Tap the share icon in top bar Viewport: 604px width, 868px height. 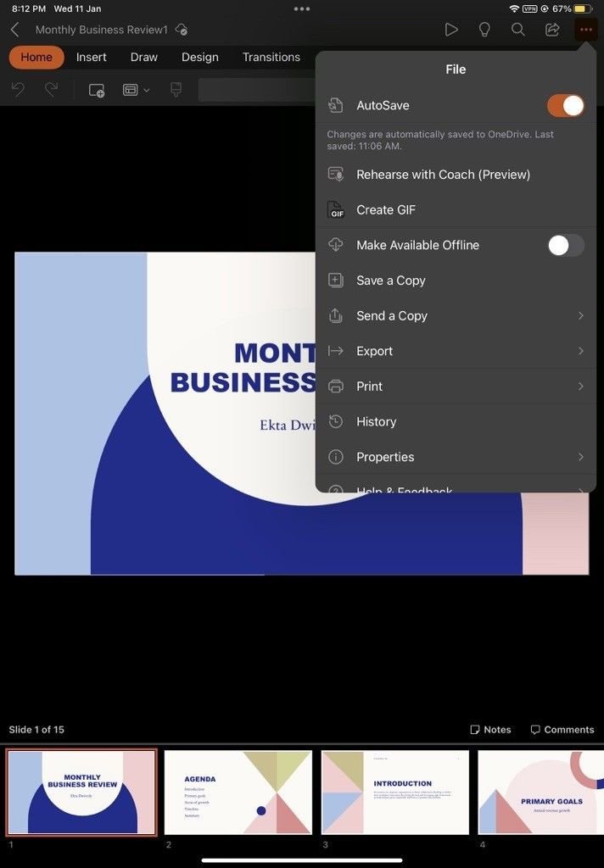[x=552, y=30]
